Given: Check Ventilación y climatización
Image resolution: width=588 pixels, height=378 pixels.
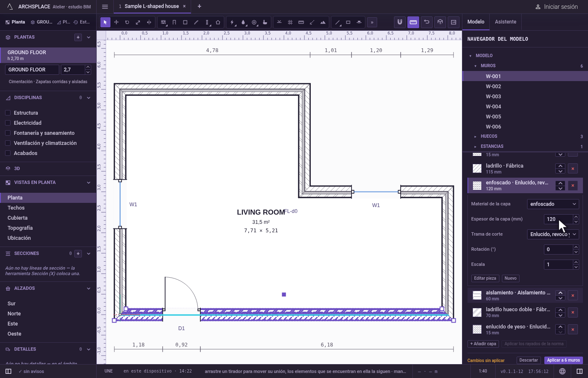Looking at the screenshot, I should click(8, 143).
